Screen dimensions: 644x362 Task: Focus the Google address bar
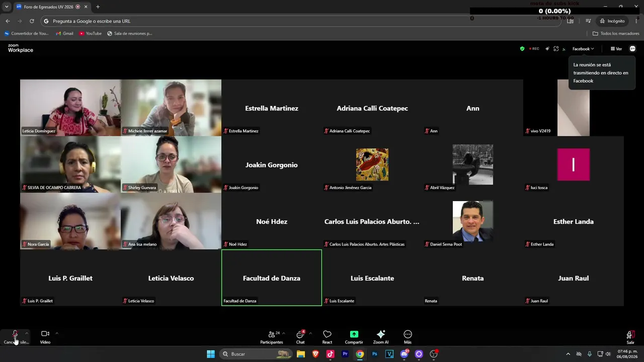[x=301, y=21]
